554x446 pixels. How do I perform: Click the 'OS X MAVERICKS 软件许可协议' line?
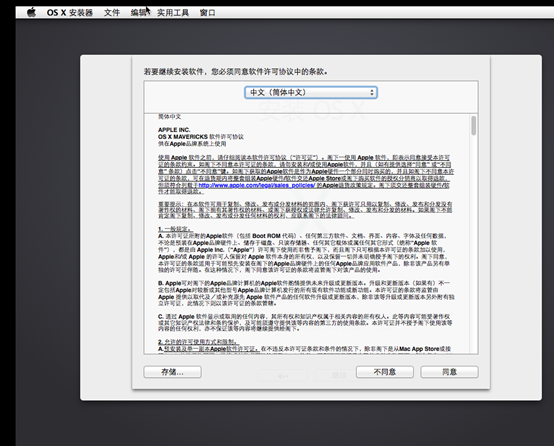[x=201, y=137]
